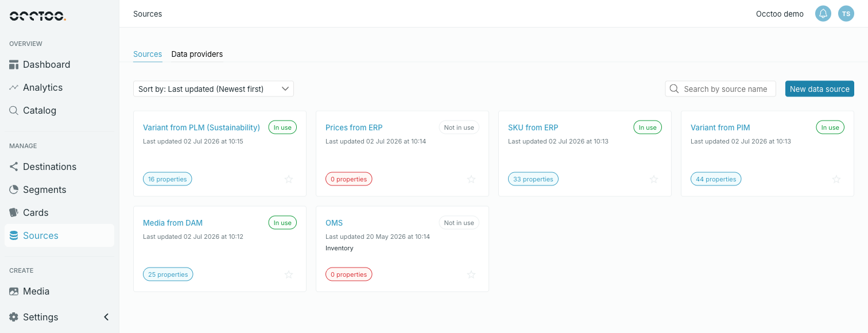Click the Sources page title in header
The width and height of the screenshot is (868, 333).
(x=148, y=14)
